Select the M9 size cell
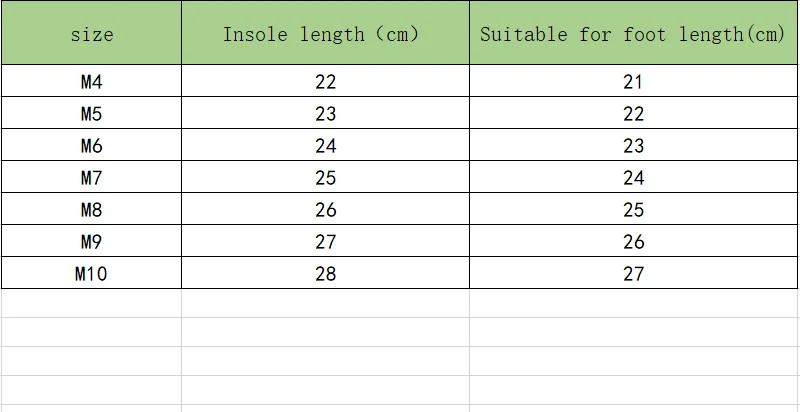Image resolution: width=800 pixels, height=412 pixels. (x=92, y=241)
